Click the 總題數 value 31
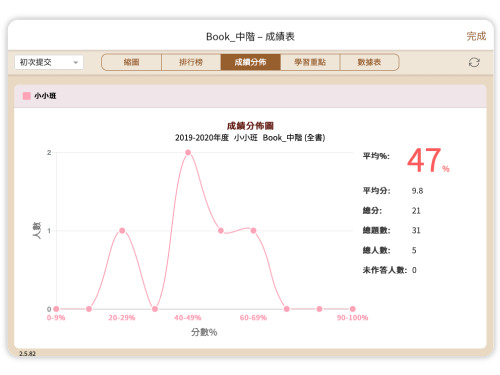 tap(416, 230)
